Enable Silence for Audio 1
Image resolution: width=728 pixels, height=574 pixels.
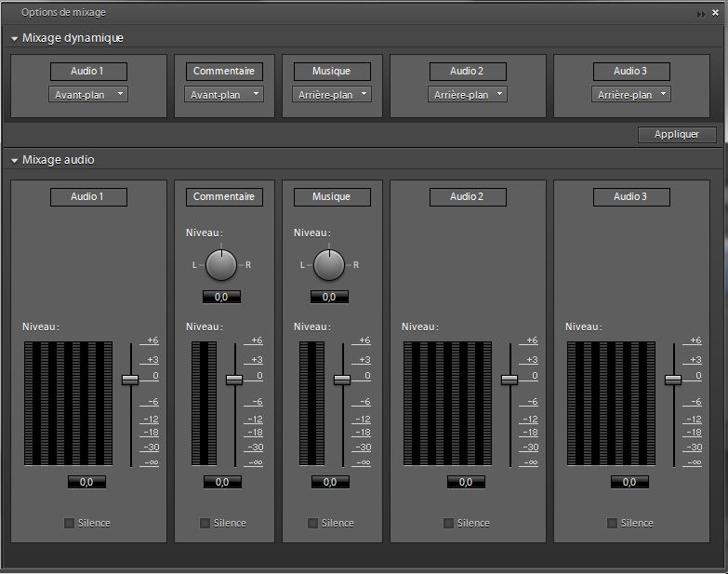click(x=69, y=524)
